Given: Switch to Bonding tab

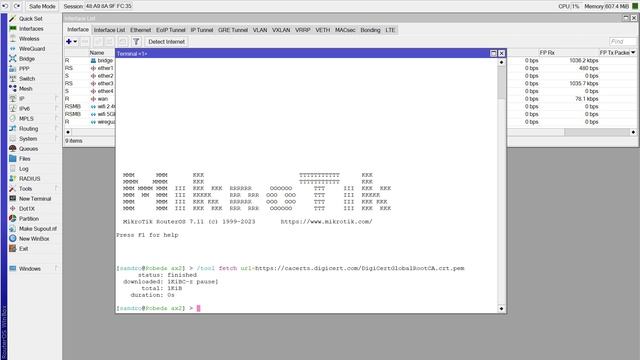Looking at the screenshot, I should tap(370, 30).
